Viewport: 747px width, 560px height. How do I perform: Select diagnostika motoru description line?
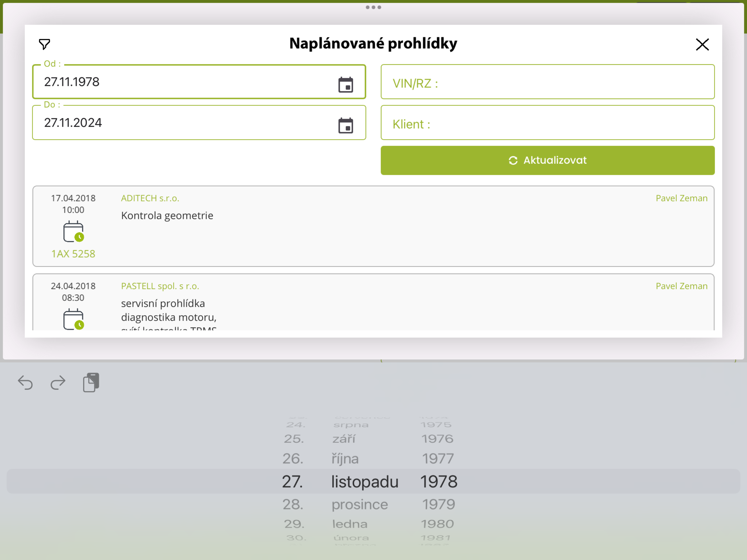pyautogui.click(x=169, y=317)
